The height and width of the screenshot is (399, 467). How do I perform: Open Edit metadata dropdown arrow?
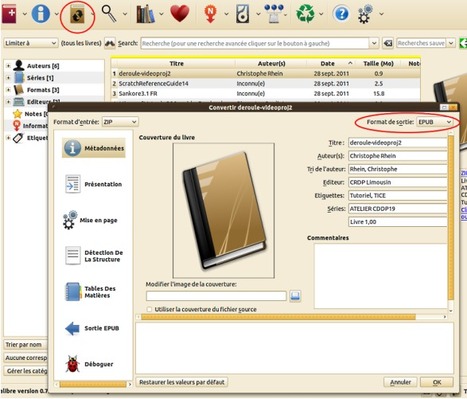(57, 14)
